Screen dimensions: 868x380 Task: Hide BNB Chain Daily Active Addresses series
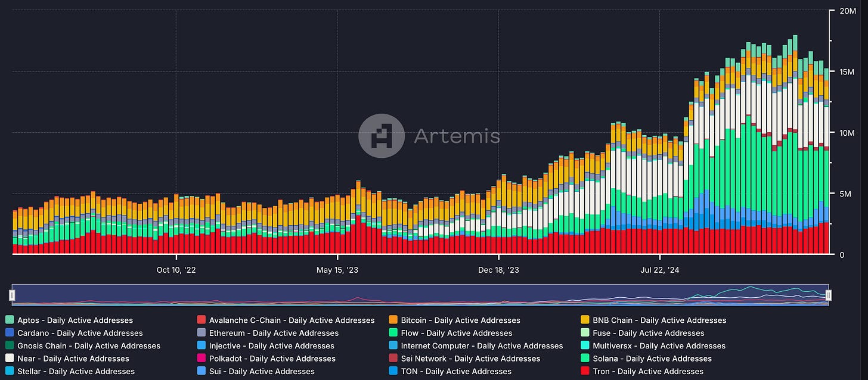[653, 320]
